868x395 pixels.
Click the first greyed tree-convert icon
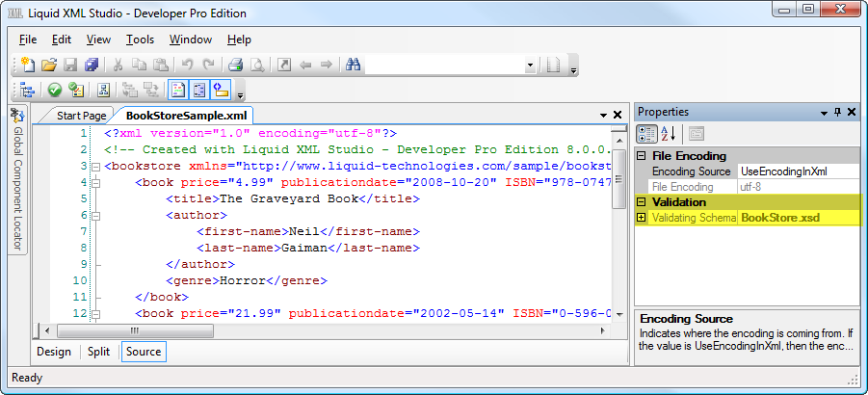(x=130, y=89)
